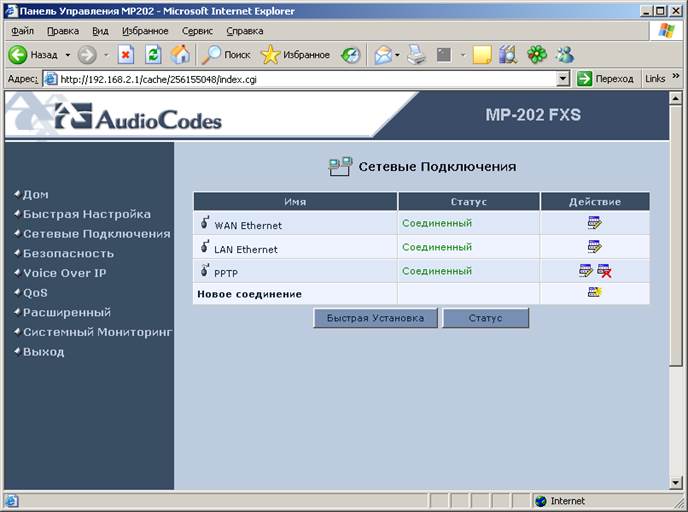Open the Правка menu
Screen dimensions: 688x512
coord(63,31)
